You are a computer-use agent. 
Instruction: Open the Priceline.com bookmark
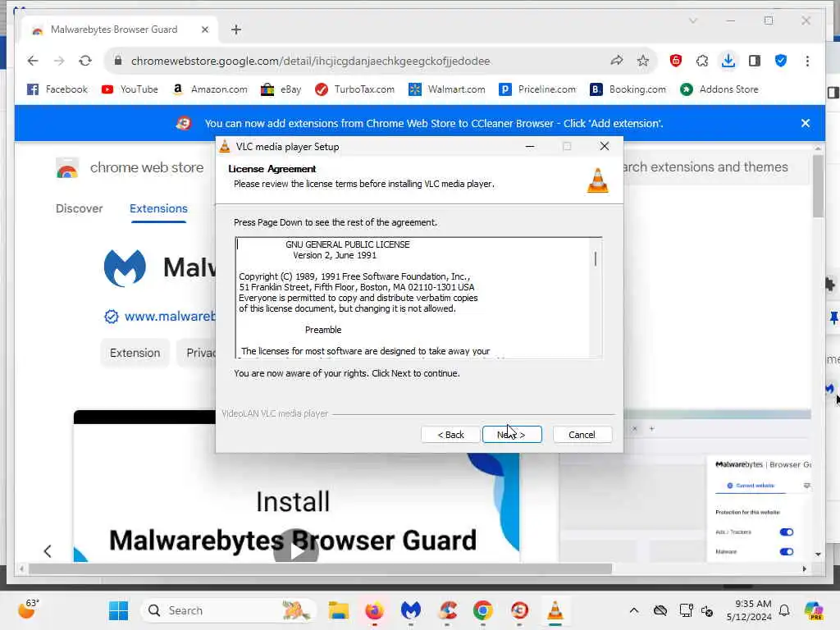pos(538,89)
